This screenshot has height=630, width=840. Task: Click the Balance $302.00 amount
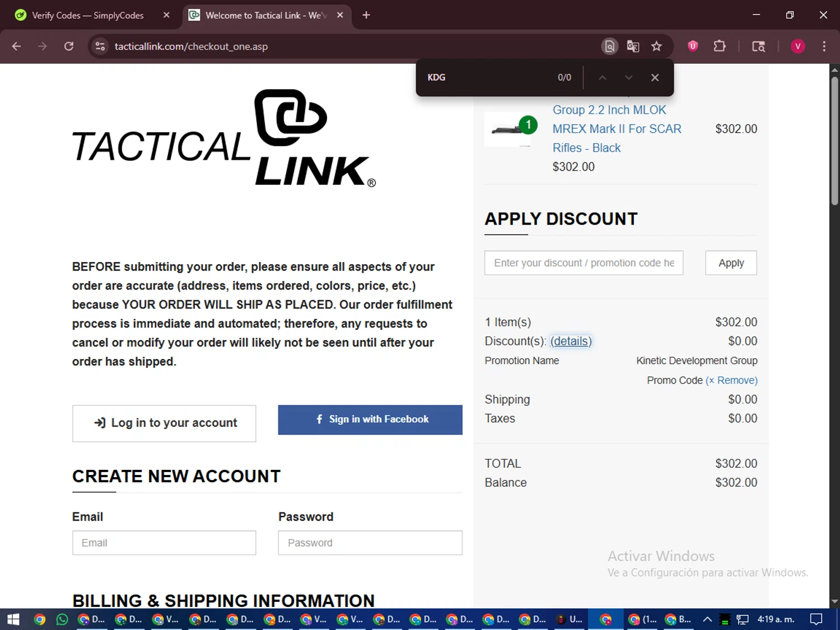click(736, 483)
